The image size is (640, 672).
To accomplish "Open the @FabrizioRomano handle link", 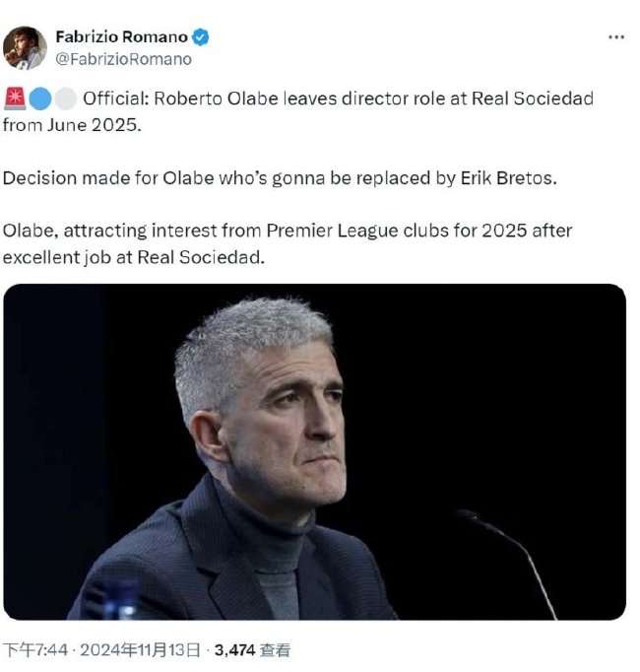I will (x=123, y=59).
